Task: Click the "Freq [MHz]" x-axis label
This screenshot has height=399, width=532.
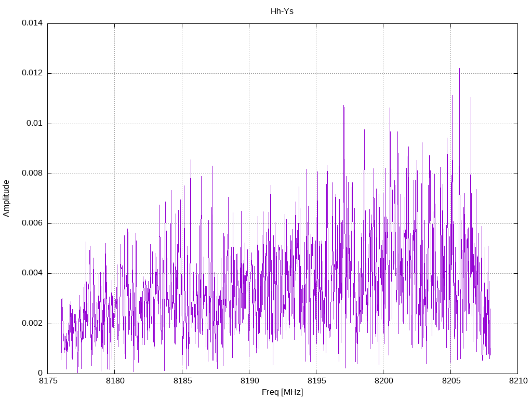Action: click(282, 392)
